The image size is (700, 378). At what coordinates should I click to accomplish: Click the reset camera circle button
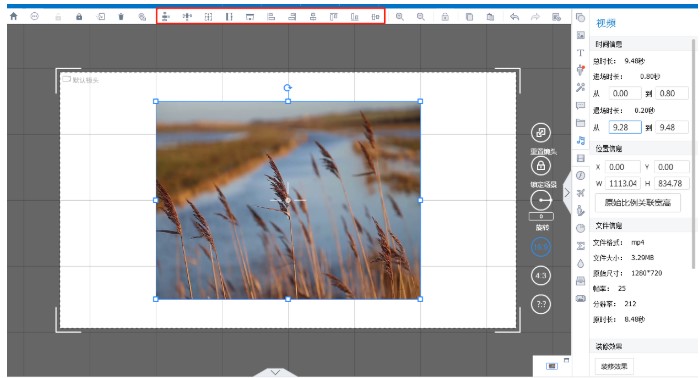[x=541, y=132]
